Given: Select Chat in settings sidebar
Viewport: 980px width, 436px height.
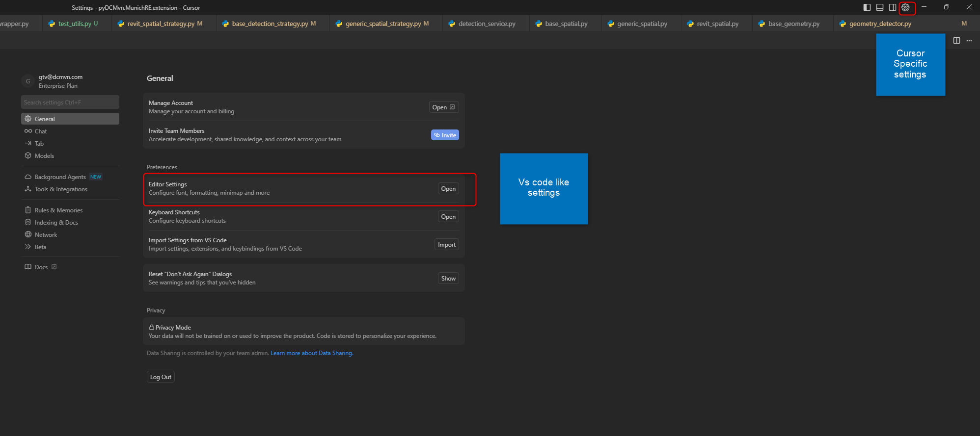Looking at the screenshot, I should (x=41, y=131).
